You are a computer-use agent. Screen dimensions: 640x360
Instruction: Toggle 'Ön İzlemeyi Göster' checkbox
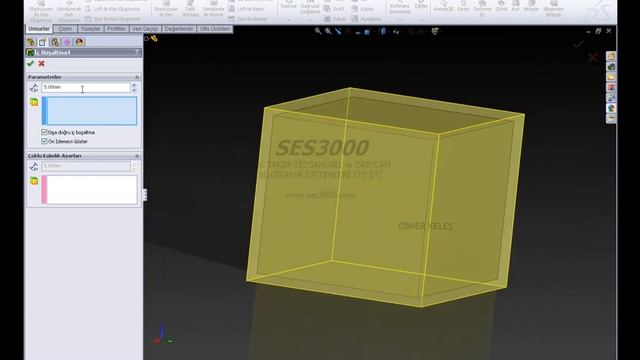(44, 141)
